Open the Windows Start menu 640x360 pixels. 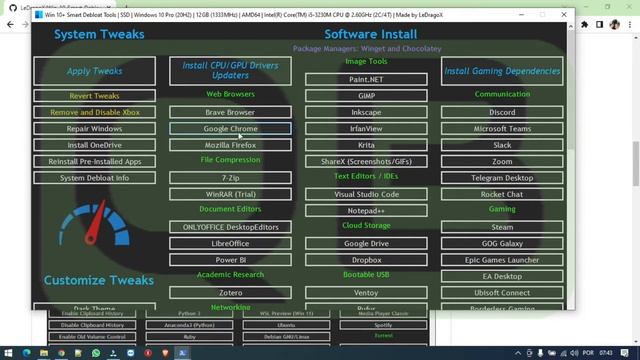coord(8,353)
